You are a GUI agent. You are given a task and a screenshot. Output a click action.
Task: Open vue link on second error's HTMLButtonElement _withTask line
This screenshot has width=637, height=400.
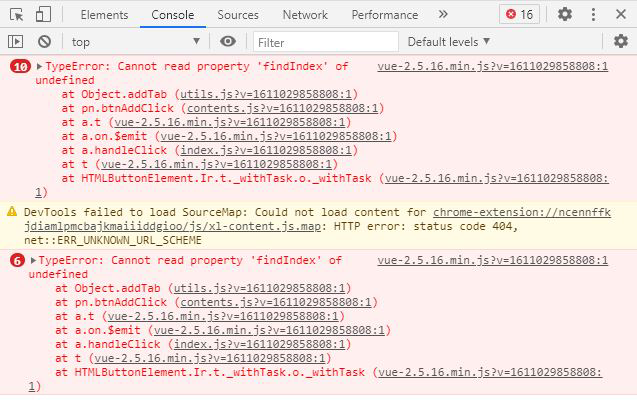coord(490,372)
